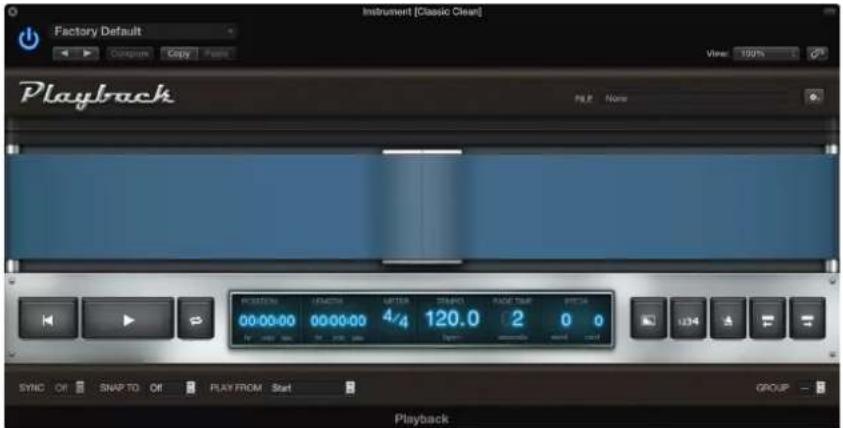Close the plug-in window with top-left button
The height and width of the screenshot is (428, 843).
13,11
